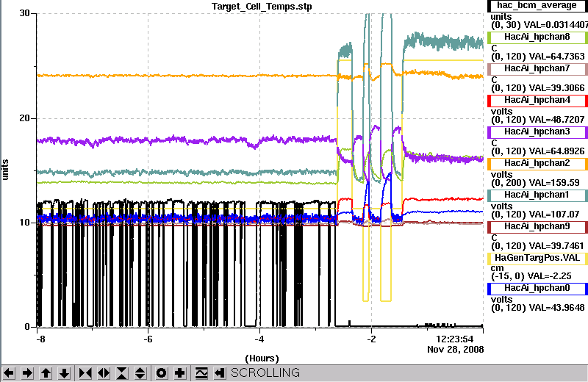Click the Target_Cell_Temps.stp plot title
588x382 pixels.
[262, 7]
